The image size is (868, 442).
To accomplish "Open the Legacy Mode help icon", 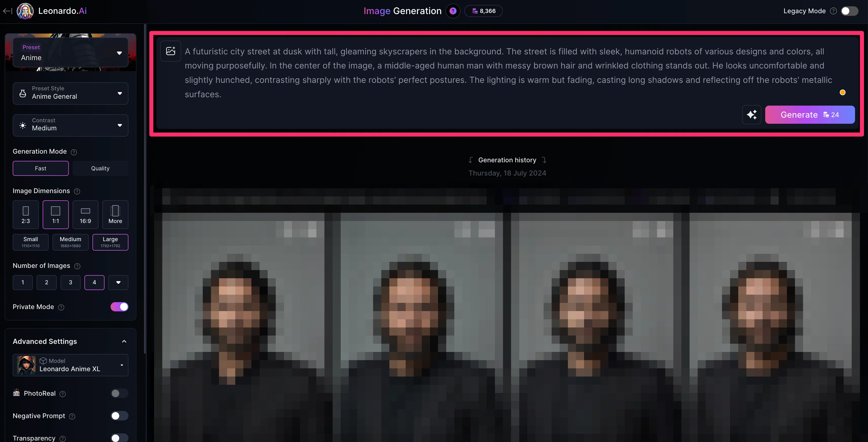I will [833, 11].
